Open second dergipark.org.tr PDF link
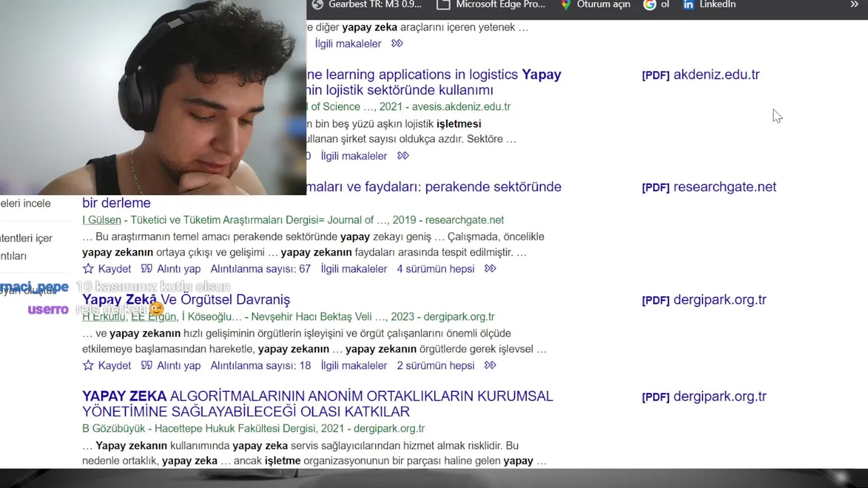The image size is (868, 488). (x=704, y=396)
